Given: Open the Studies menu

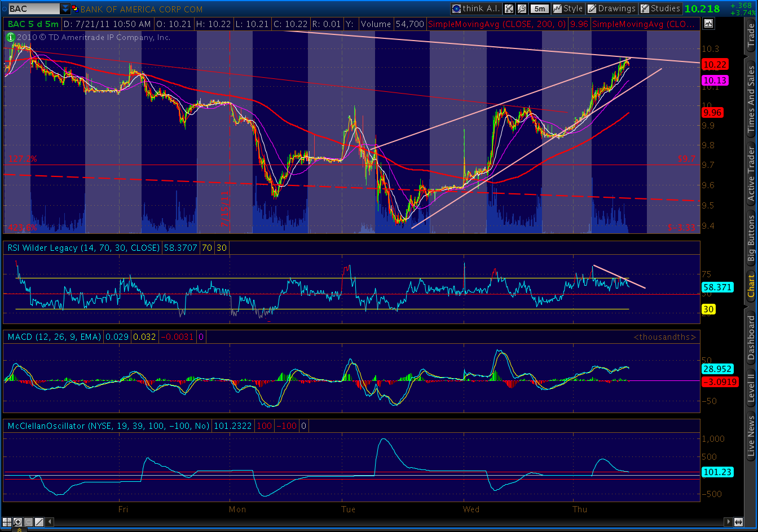Looking at the screenshot, I should (x=660, y=8).
